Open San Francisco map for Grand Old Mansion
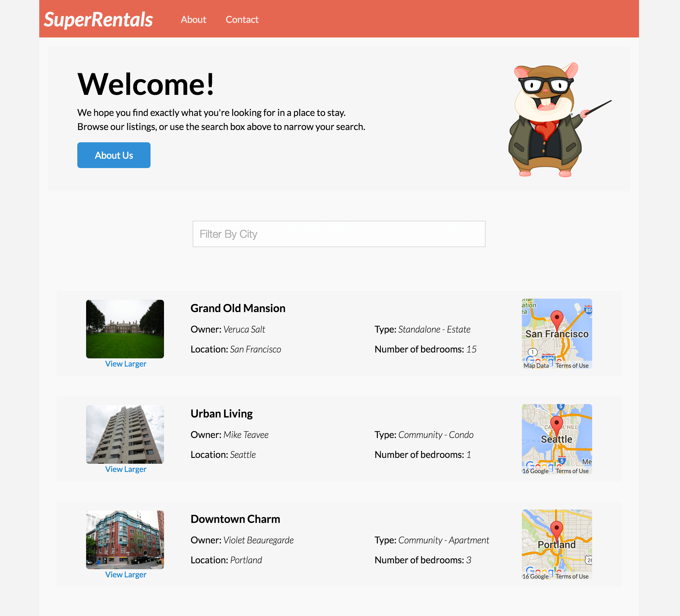680x616 pixels. [x=556, y=333]
